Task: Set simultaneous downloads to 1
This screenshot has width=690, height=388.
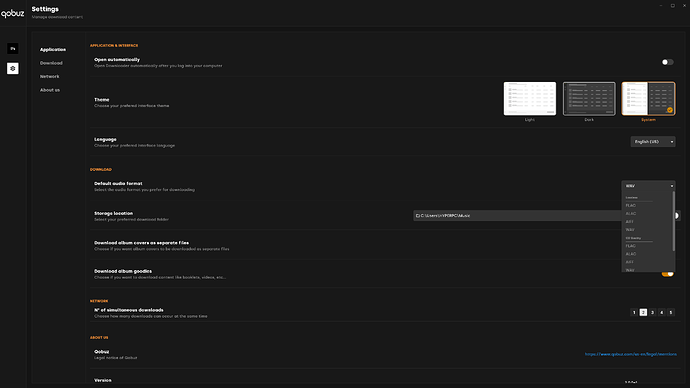Action: 634,312
